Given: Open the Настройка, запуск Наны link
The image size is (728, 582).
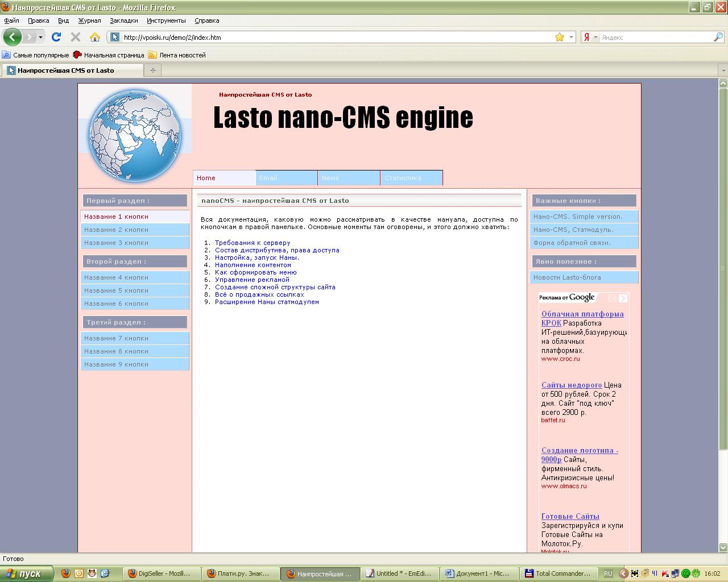Looking at the screenshot, I should click(x=257, y=257).
